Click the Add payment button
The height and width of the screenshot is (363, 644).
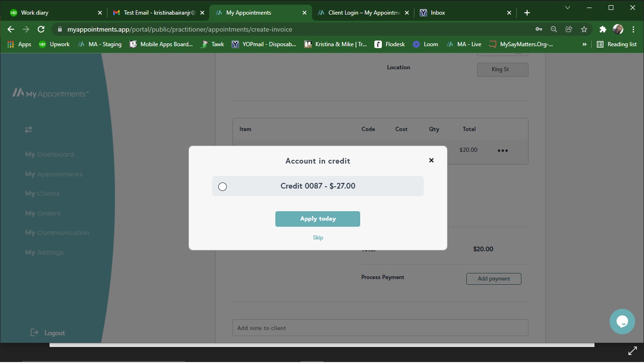(494, 279)
